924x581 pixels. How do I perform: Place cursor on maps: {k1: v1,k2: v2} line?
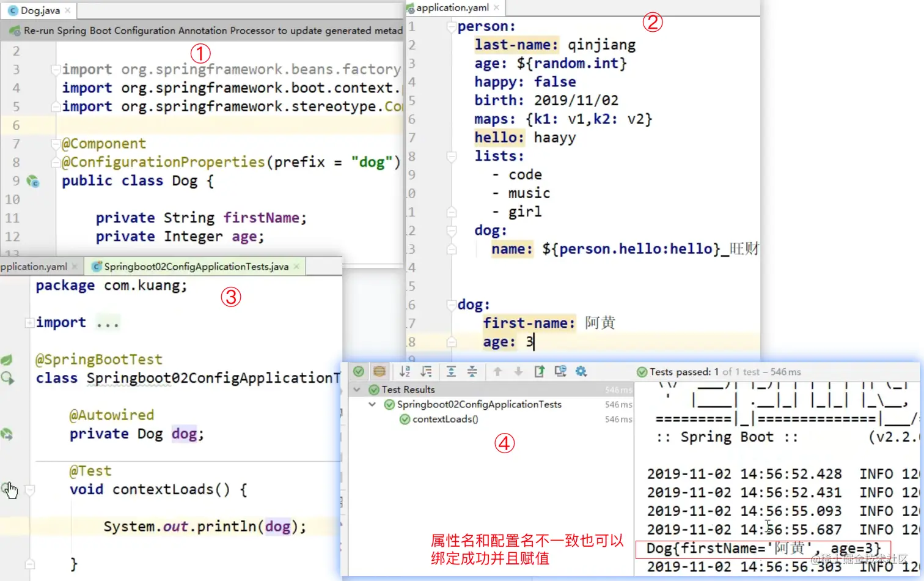tap(563, 119)
